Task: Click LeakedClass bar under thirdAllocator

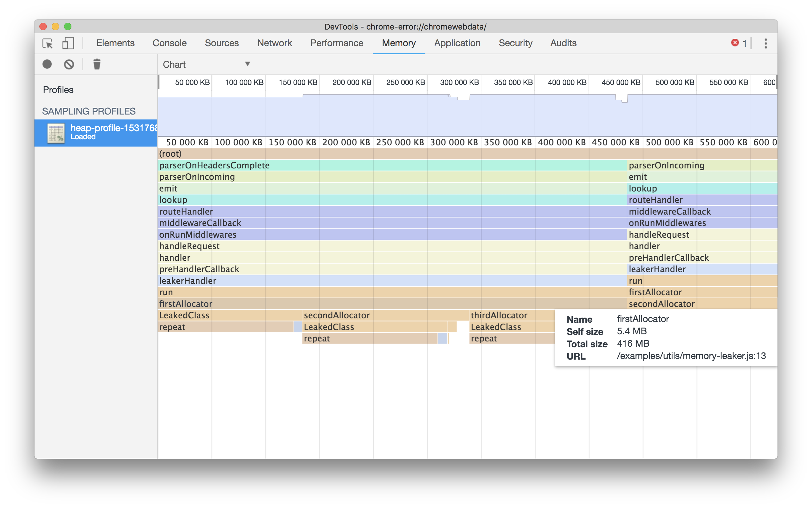Action: (x=512, y=327)
